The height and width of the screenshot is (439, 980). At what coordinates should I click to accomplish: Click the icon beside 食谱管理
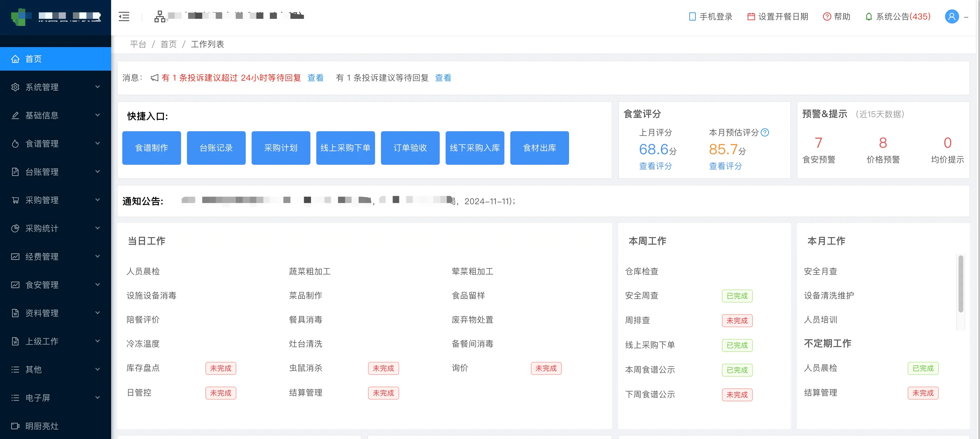[15, 144]
